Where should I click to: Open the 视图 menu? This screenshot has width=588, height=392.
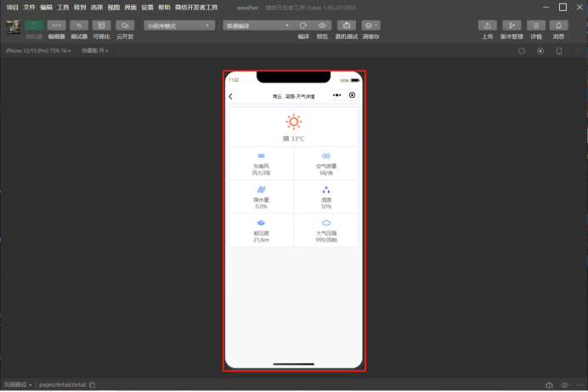(114, 8)
